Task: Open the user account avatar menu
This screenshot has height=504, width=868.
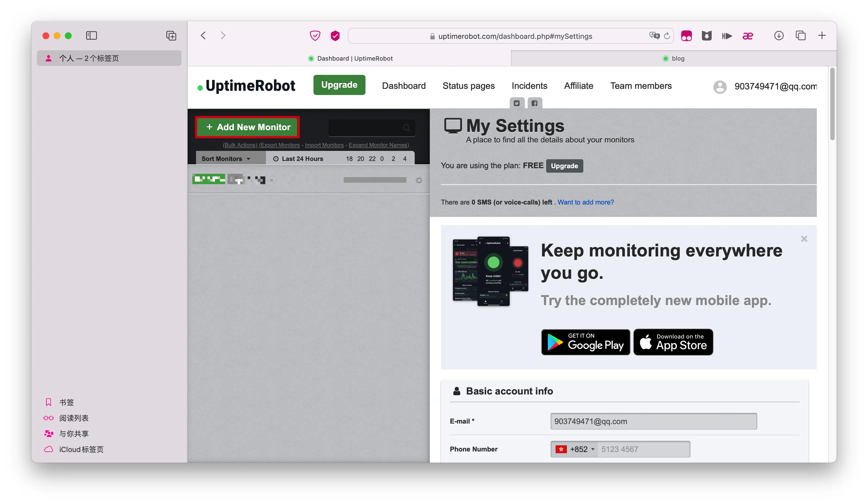Action: (720, 87)
